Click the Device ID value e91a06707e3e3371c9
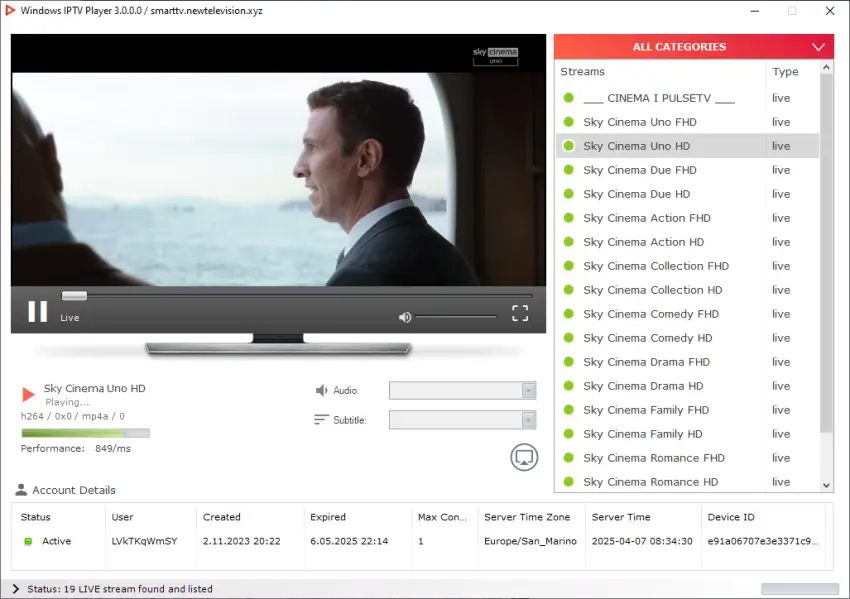 pos(763,541)
